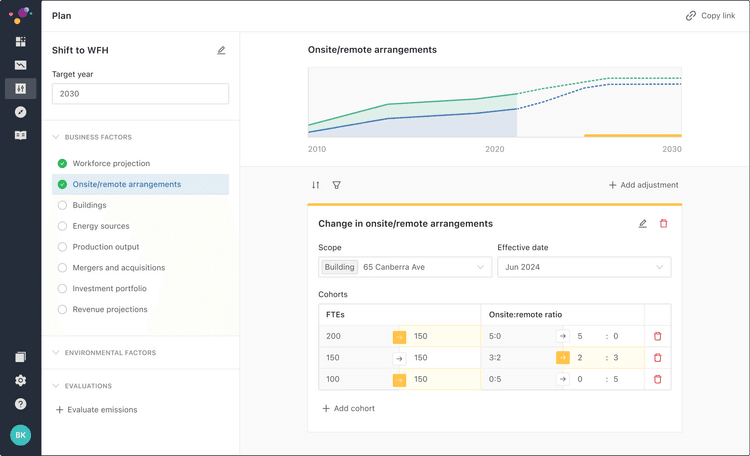The width and height of the screenshot is (750, 456).
Task: Click the help question mark icon
Action: tap(20, 404)
